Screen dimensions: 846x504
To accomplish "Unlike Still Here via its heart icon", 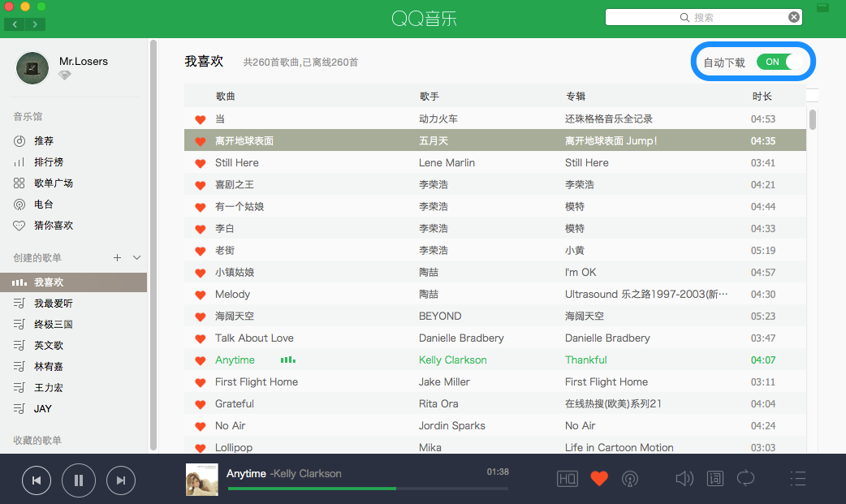I will (x=201, y=163).
